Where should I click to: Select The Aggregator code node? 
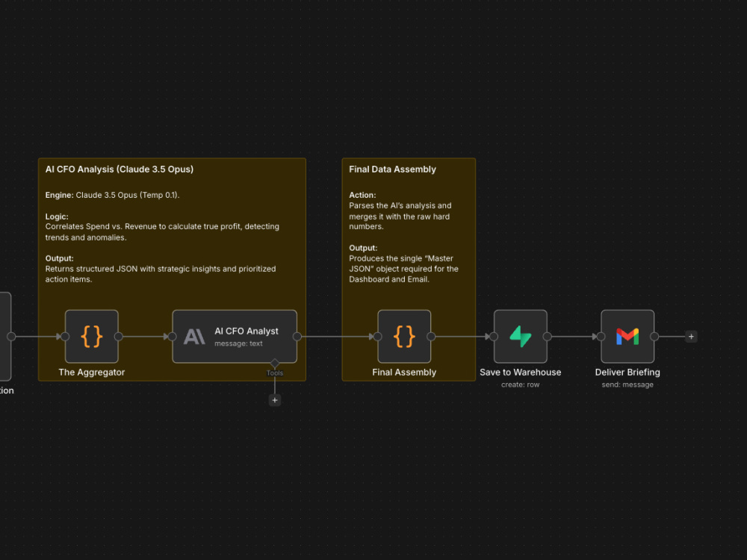tap(91, 337)
